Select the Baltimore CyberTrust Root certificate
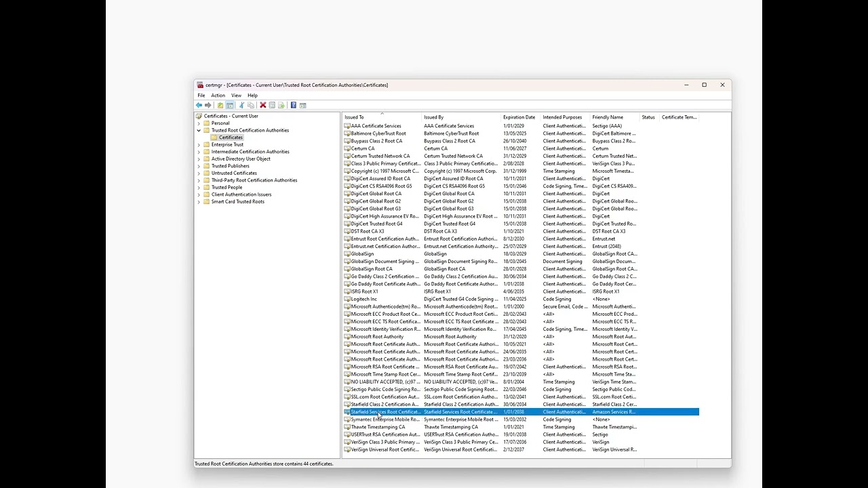Viewport: 868px width, 488px height. coord(521,134)
